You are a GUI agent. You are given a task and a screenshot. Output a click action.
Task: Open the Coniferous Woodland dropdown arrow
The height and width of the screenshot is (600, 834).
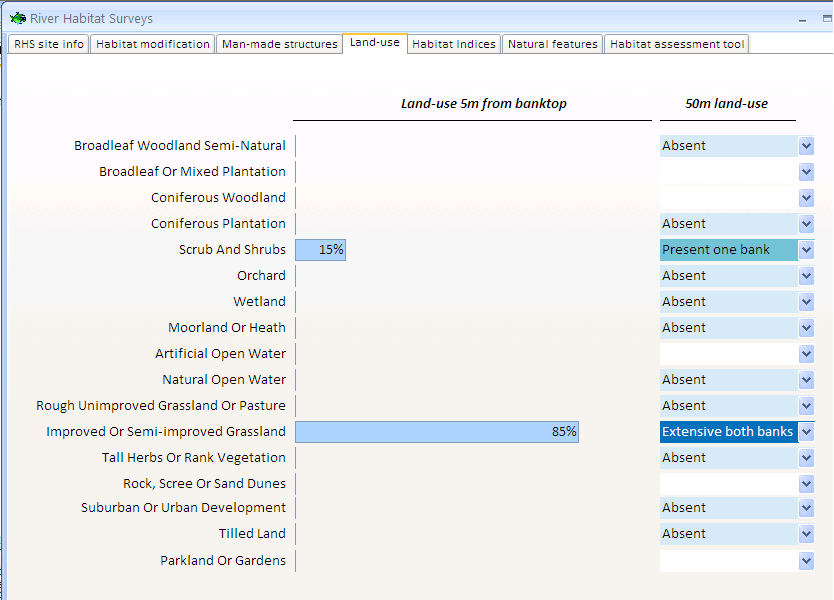point(806,198)
